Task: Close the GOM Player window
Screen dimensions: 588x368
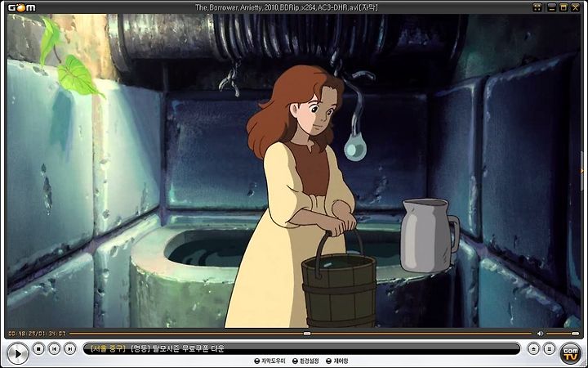Action: 575,7
